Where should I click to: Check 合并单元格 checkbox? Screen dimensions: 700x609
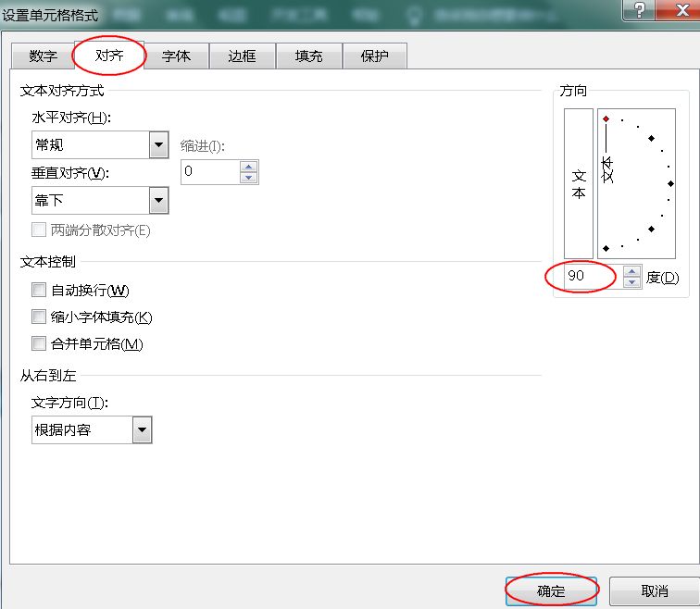(x=39, y=343)
